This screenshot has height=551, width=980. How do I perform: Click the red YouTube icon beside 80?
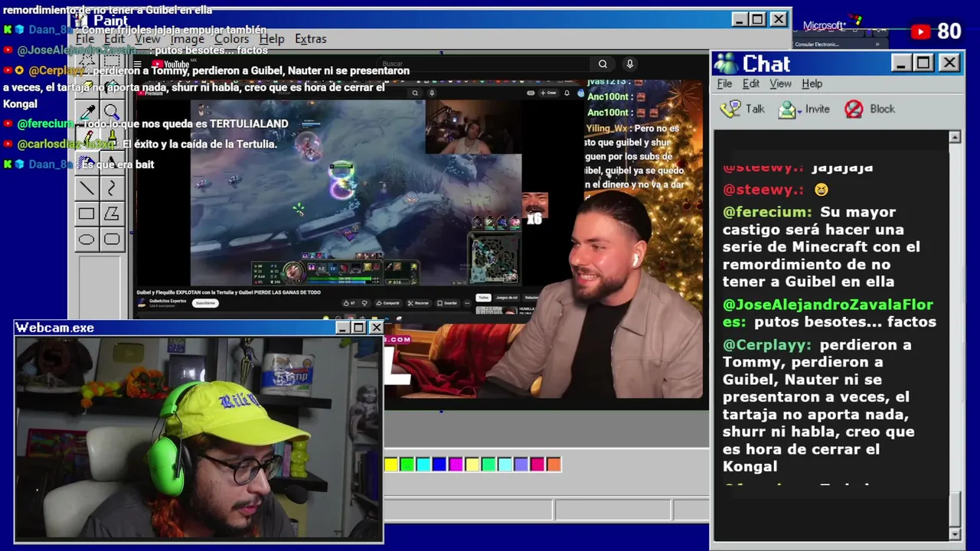click(921, 31)
